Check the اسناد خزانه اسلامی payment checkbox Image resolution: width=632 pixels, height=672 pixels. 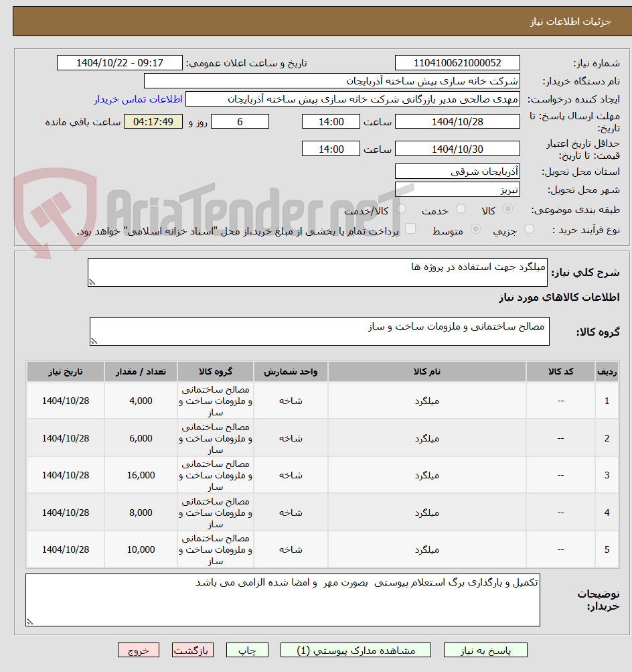click(x=410, y=228)
